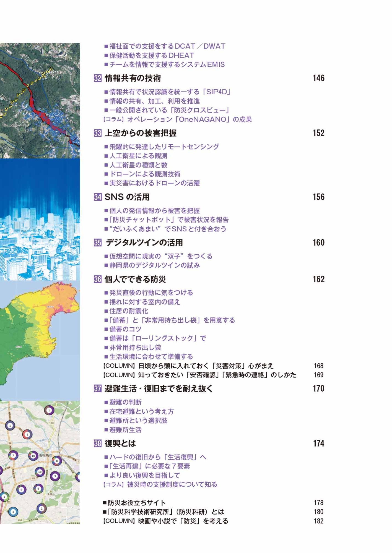The height and width of the screenshot is (553, 392).
Task: Click the chapter 38 number badge
Action: (97, 444)
